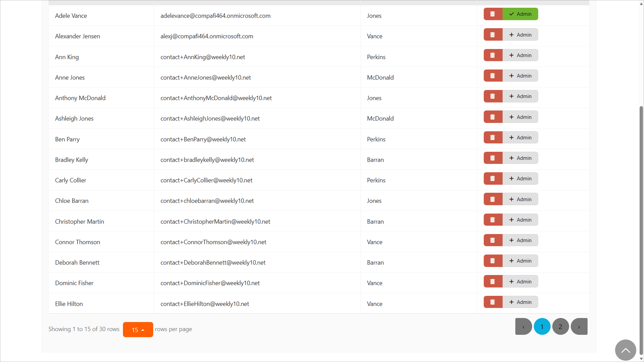The height and width of the screenshot is (362, 644).
Task: Remove Ann King with the trash button
Action: tap(493, 55)
